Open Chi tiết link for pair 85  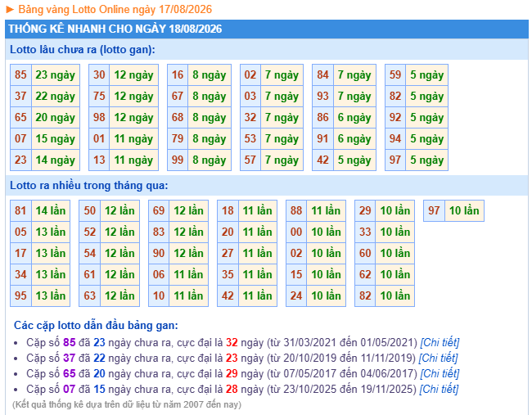(440, 342)
